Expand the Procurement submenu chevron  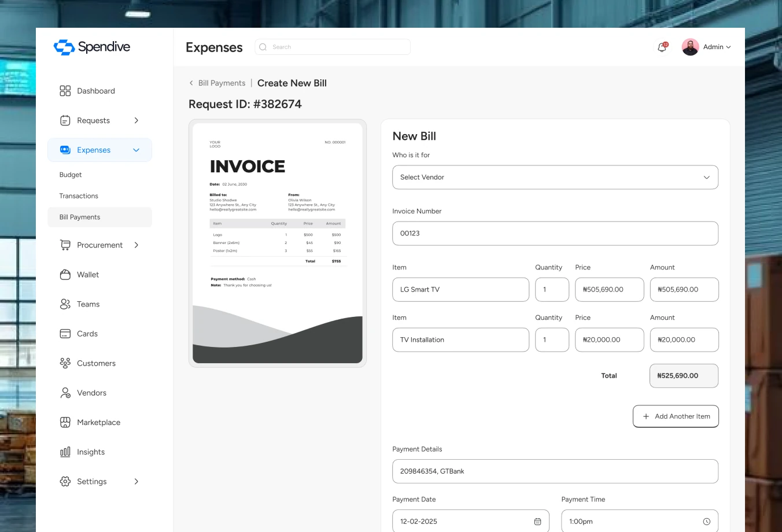137,245
